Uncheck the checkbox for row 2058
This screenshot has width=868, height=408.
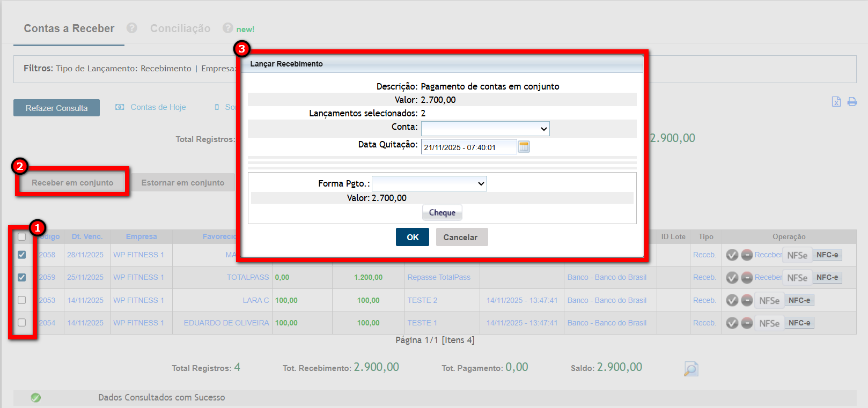(x=22, y=255)
